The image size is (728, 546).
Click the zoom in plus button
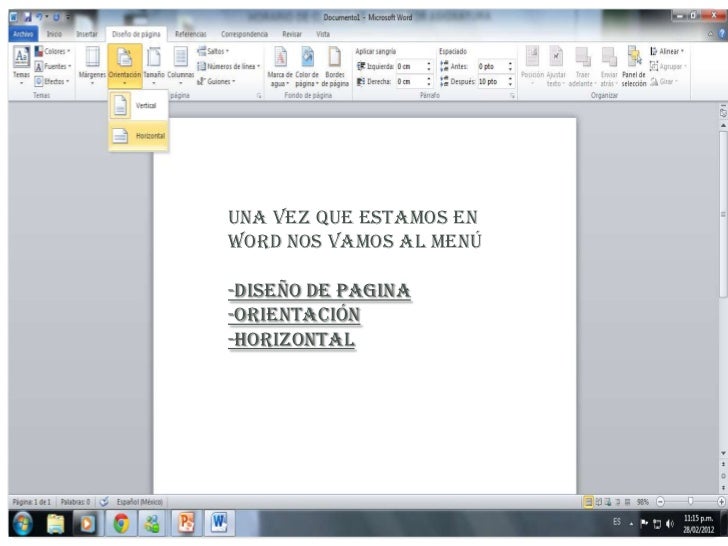point(721,502)
